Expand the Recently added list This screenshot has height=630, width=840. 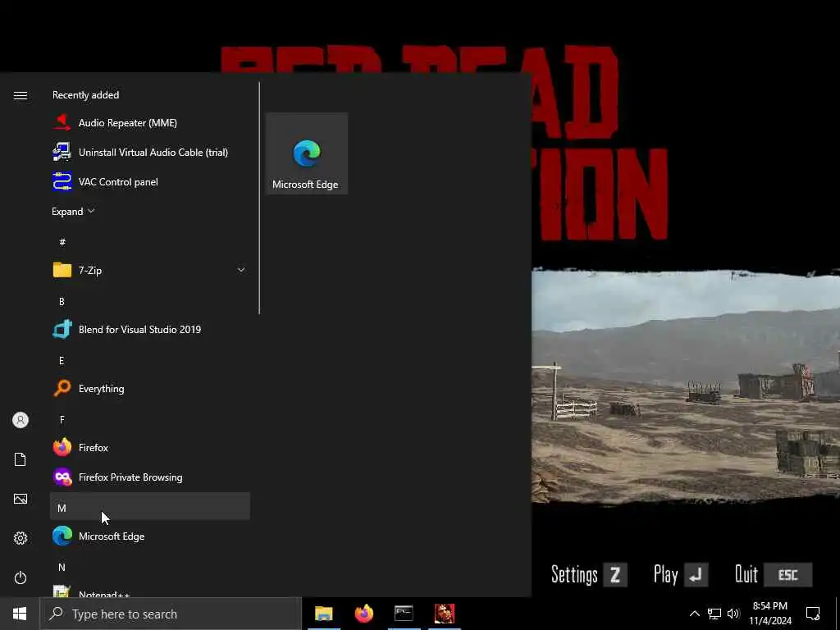tap(73, 211)
